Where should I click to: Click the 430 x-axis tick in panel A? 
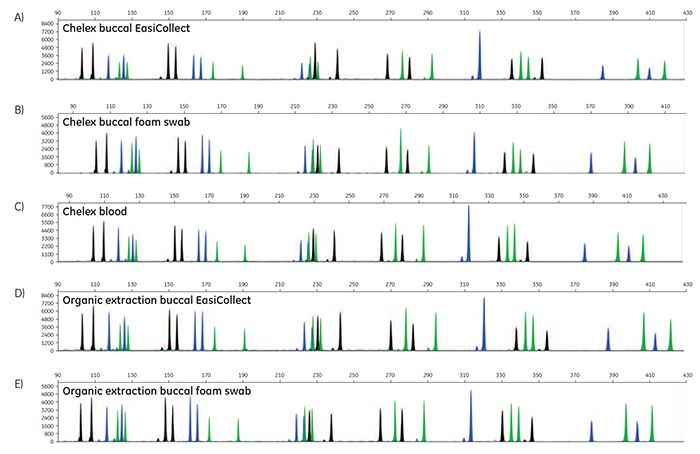pyautogui.click(x=685, y=13)
